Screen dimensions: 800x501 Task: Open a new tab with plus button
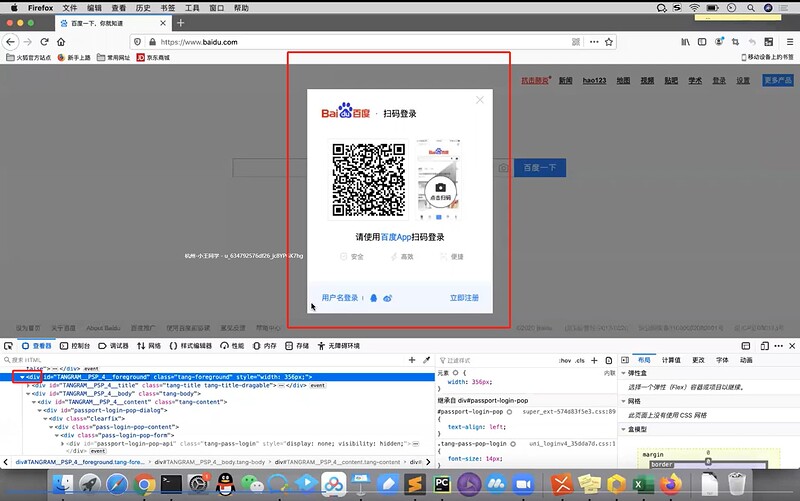tap(180, 23)
